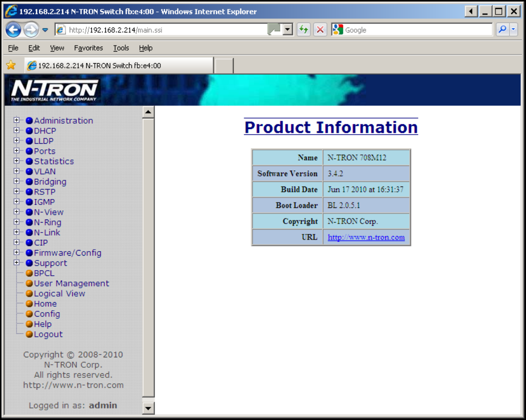Click the orange ball icon beside Help
This screenshot has height=420, width=526.
pos(29,324)
